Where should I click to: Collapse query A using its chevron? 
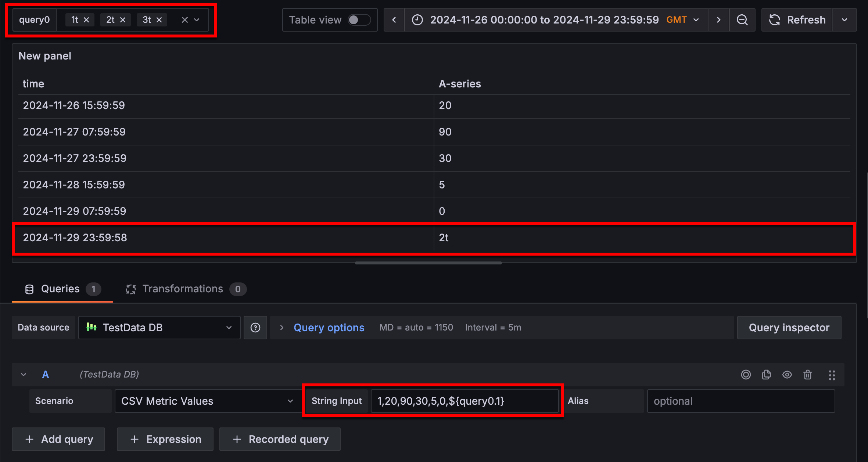tap(24, 374)
